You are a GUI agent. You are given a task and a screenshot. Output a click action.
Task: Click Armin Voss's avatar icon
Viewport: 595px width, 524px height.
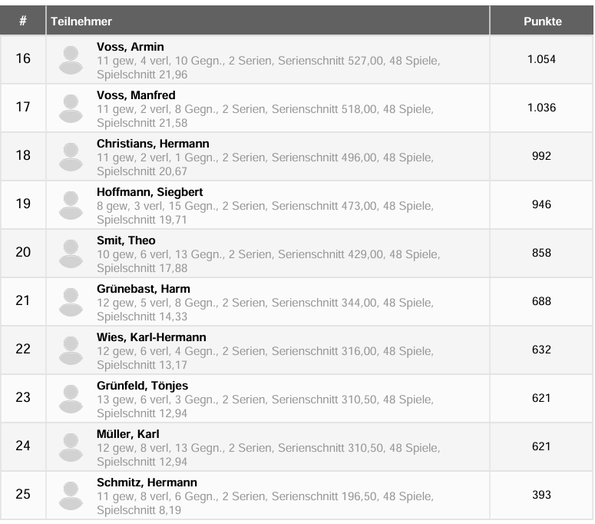point(71,60)
